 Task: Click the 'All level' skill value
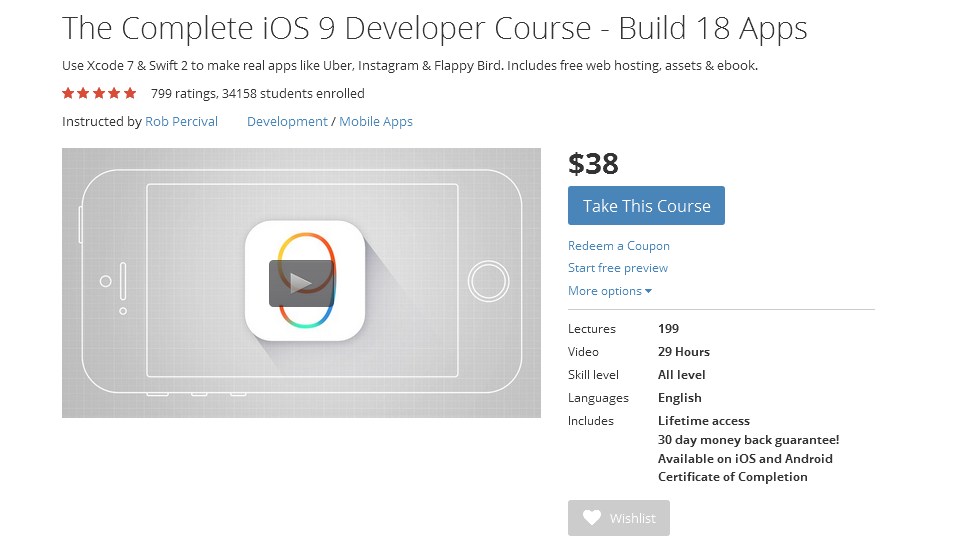(681, 375)
